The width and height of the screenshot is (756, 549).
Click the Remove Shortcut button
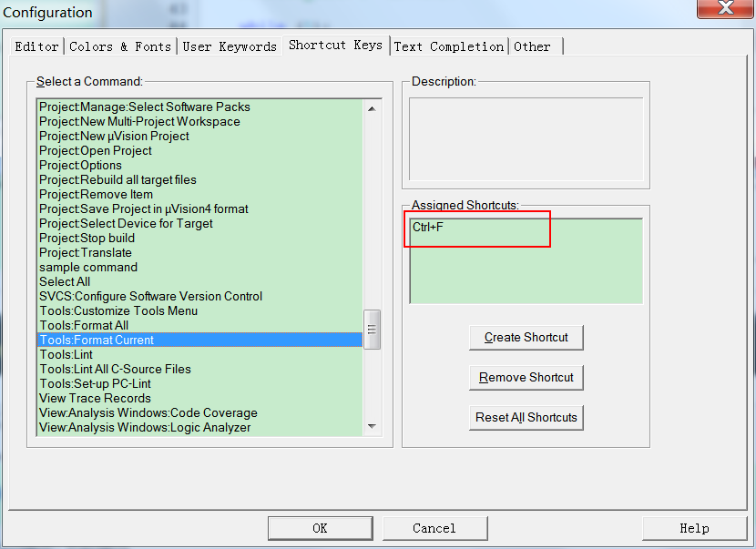(526, 378)
